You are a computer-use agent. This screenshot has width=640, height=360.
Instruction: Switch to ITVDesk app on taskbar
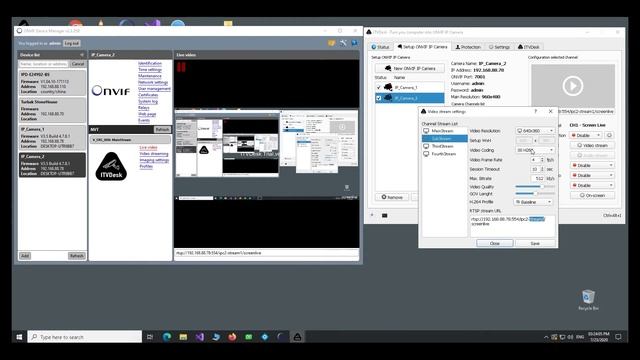[298, 337]
